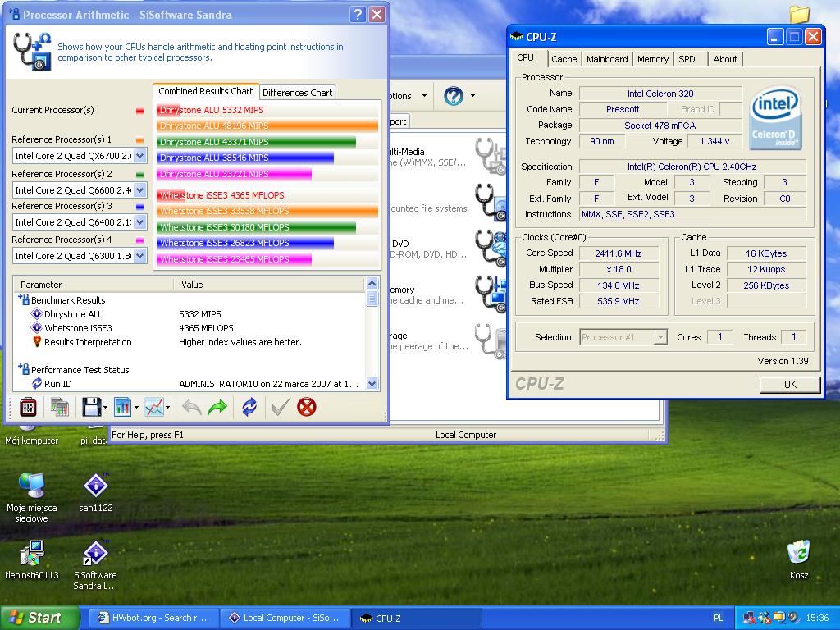Open the line graph icon dropdown arrow
Viewport: 840px width, 630px height.
click(x=167, y=408)
